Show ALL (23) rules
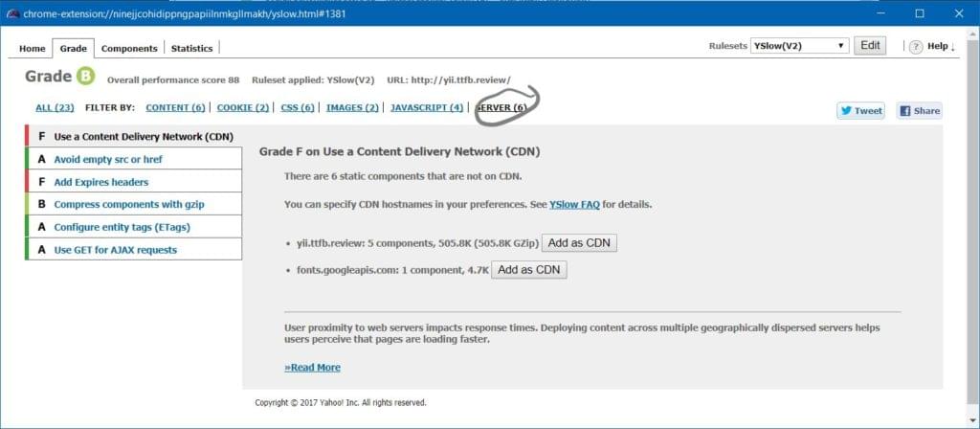980x429 pixels. point(55,107)
